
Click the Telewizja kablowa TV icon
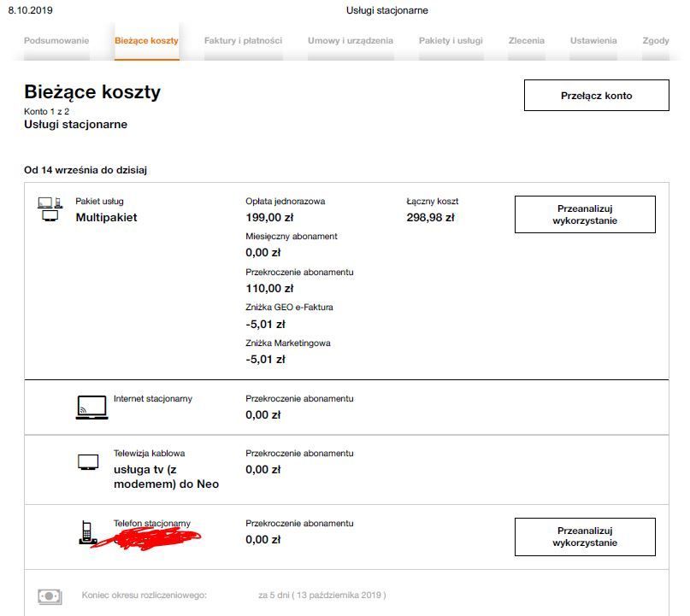pos(89,462)
